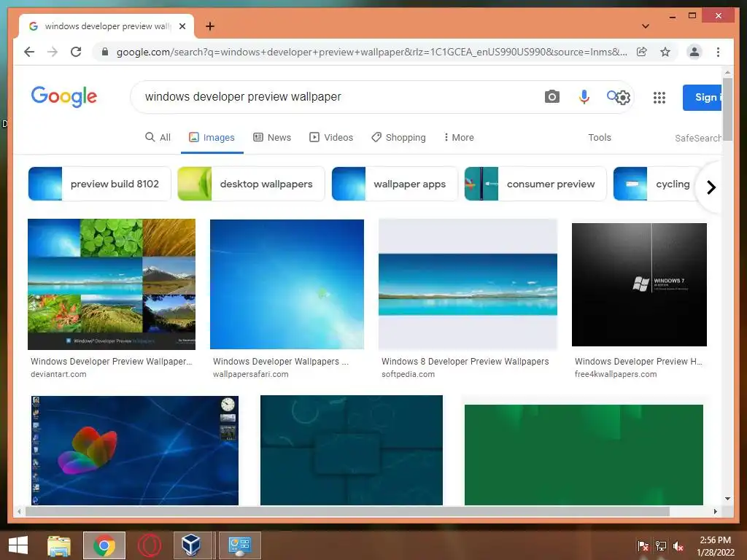Open the blue wallpapersafari image thumbnail
The height and width of the screenshot is (560, 747).
point(287,284)
